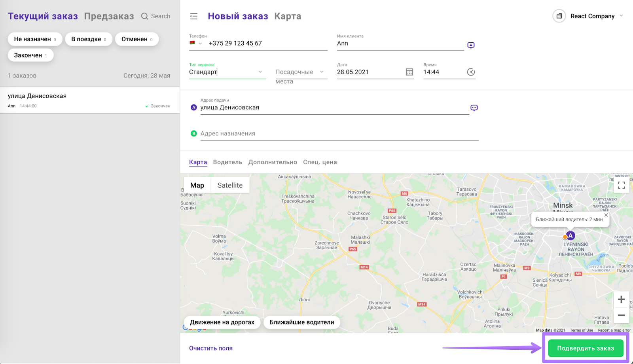The height and width of the screenshot is (364, 633).
Task: Click the green B destination marker icon
Action: click(194, 133)
